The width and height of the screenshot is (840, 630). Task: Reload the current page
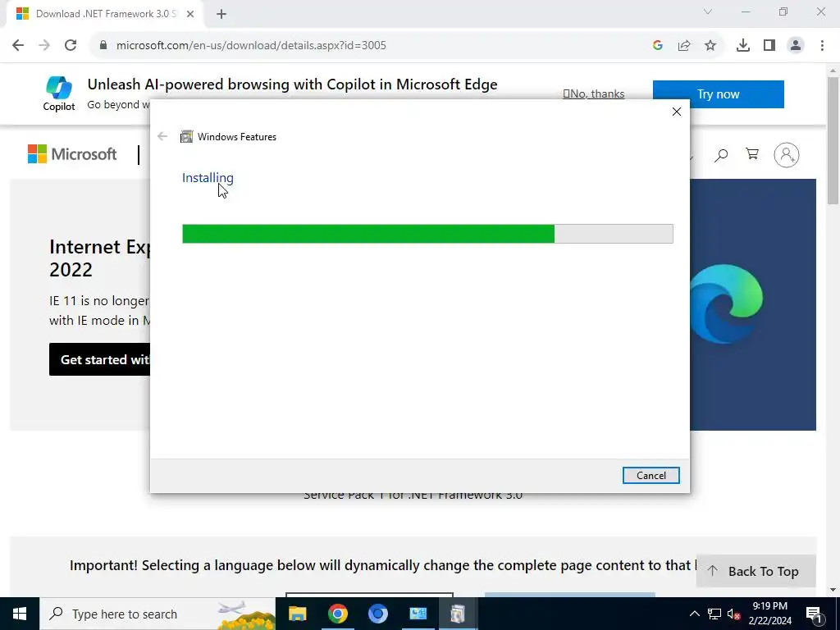[71, 45]
